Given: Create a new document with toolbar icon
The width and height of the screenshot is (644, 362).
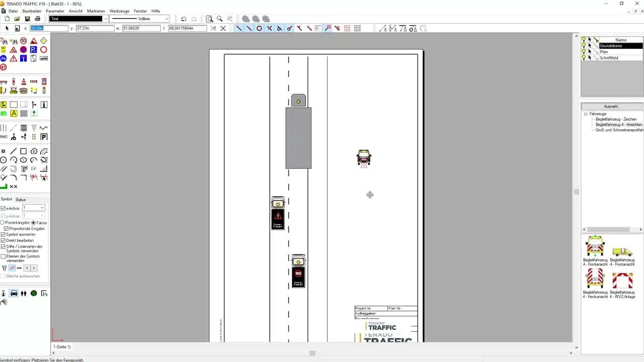Looking at the screenshot, I should pos(7,19).
